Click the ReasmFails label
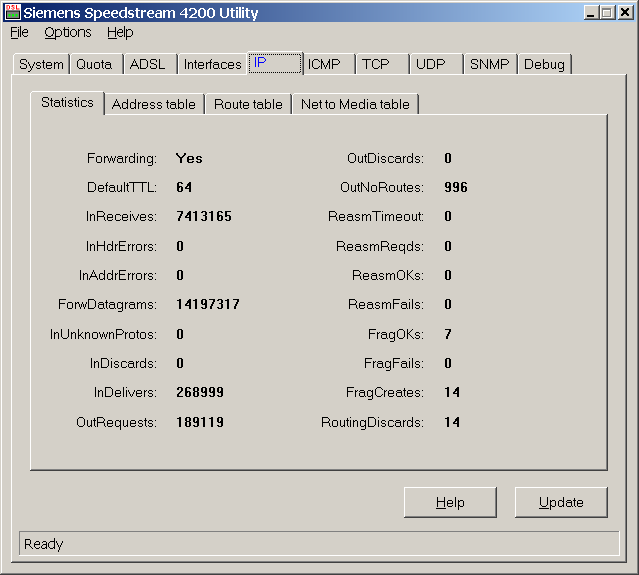Screen dimensions: 639x575 tap(386, 304)
